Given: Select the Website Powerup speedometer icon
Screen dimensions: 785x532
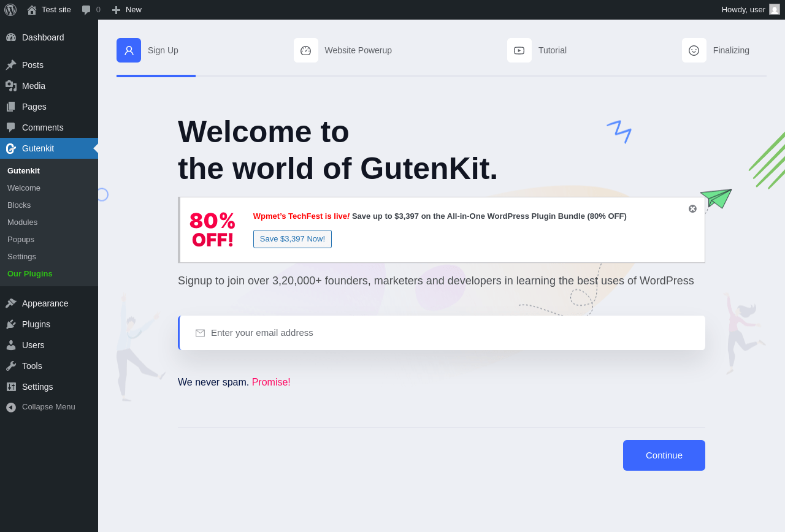Looking at the screenshot, I should click(305, 50).
